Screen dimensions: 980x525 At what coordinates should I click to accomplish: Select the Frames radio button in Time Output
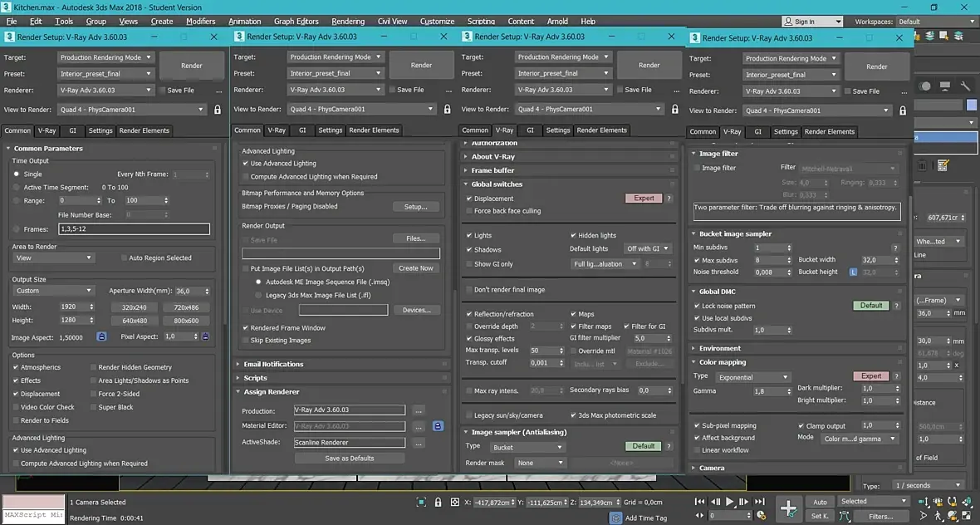pyautogui.click(x=17, y=229)
